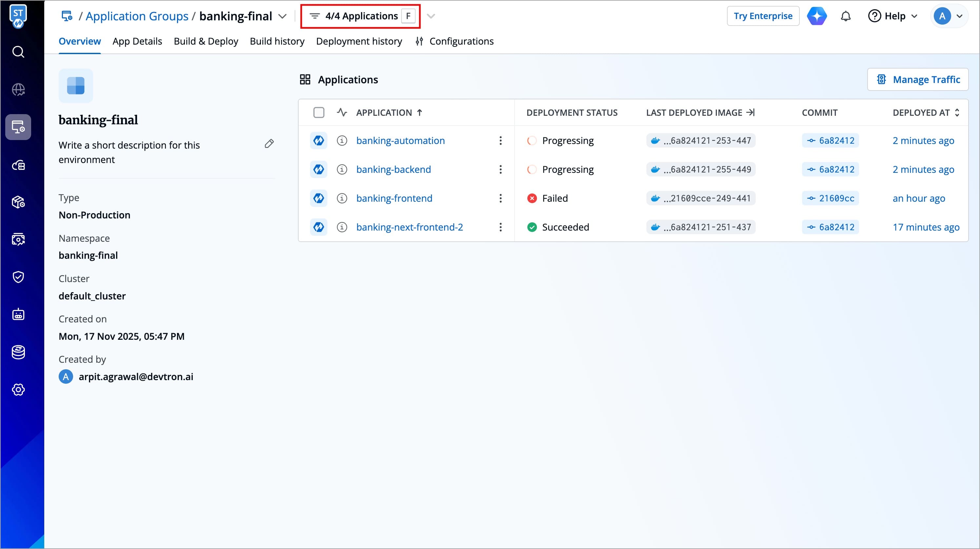Expand the Help menu
The image size is (980, 549).
click(x=892, y=16)
